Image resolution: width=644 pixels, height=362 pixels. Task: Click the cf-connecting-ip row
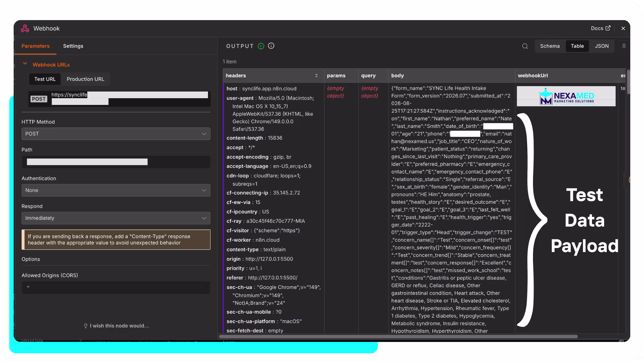tap(263, 193)
